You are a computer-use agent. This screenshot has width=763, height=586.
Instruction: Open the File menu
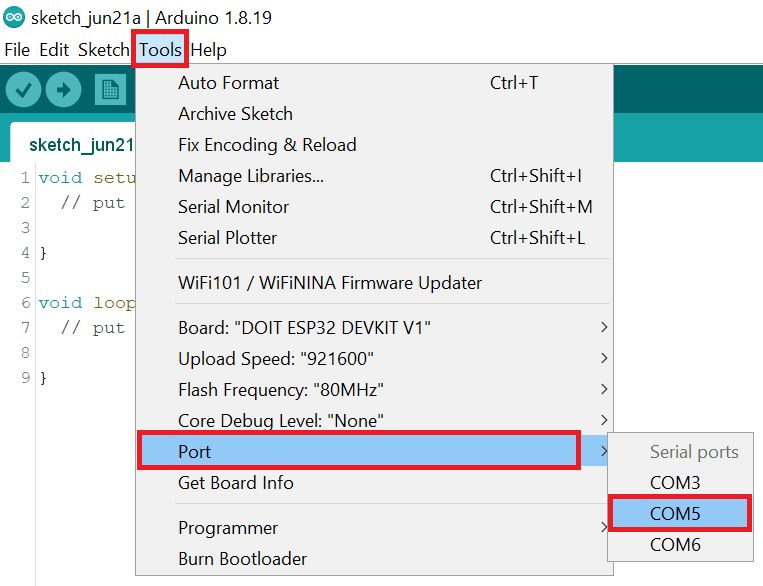[17, 49]
